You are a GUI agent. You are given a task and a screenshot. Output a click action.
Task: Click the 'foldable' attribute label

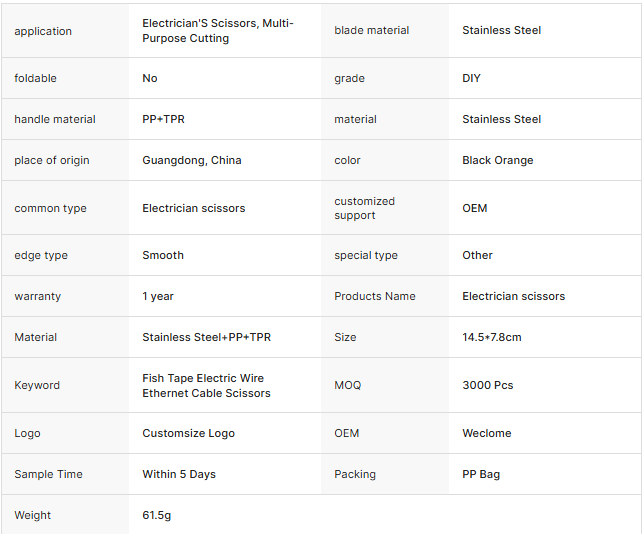(x=36, y=78)
